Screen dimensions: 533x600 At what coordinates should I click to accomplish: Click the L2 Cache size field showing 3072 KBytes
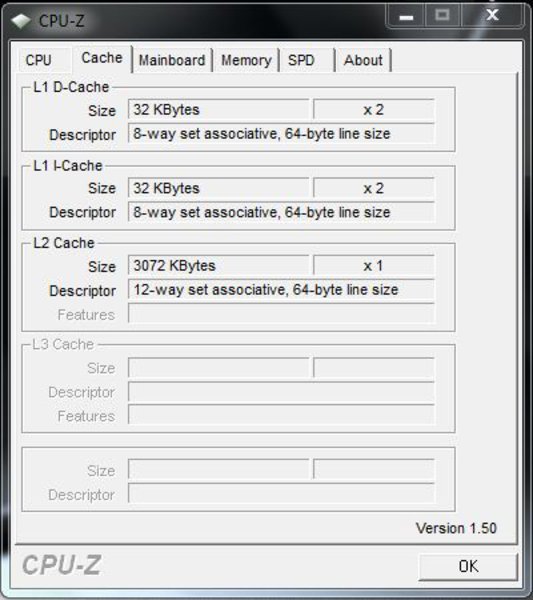[x=218, y=266]
